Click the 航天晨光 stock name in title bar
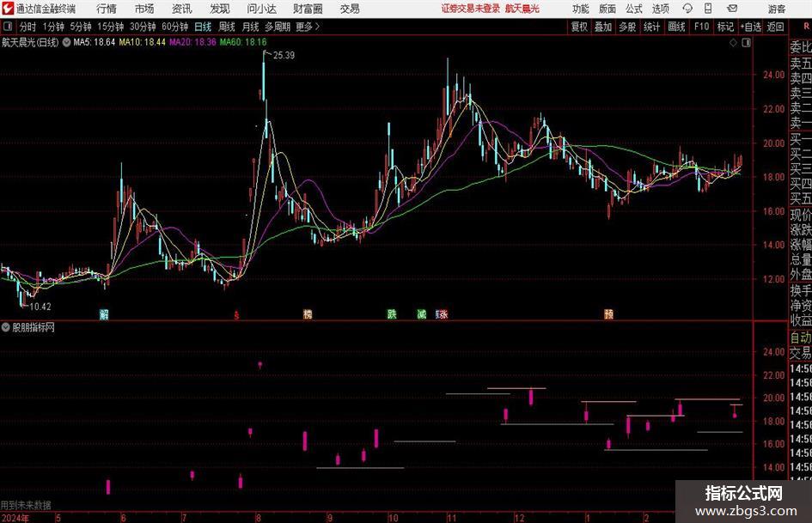 click(x=522, y=9)
